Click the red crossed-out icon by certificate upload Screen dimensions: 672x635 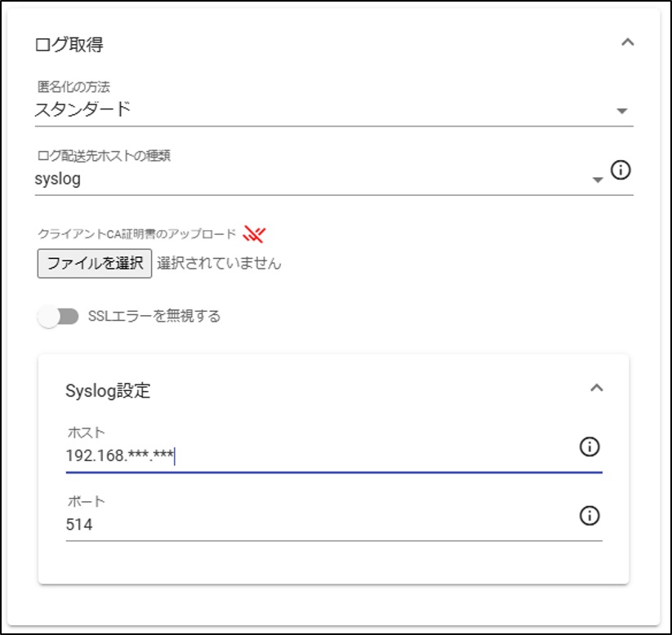254,234
